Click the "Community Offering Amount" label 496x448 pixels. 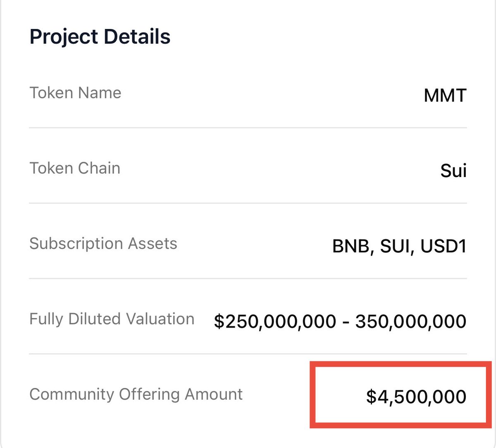point(136,394)
